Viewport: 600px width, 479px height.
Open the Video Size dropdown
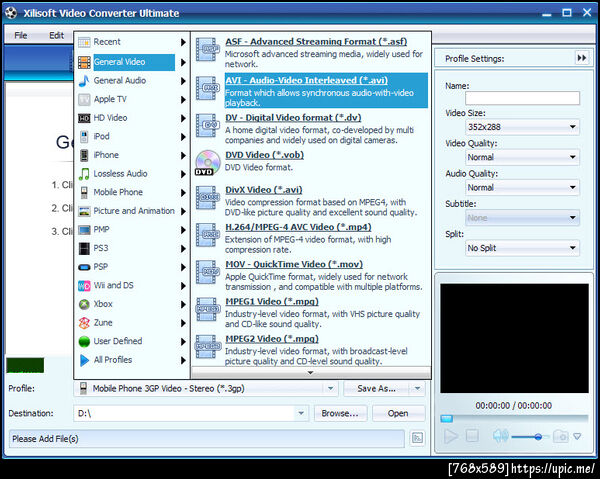tap(522, 127)
